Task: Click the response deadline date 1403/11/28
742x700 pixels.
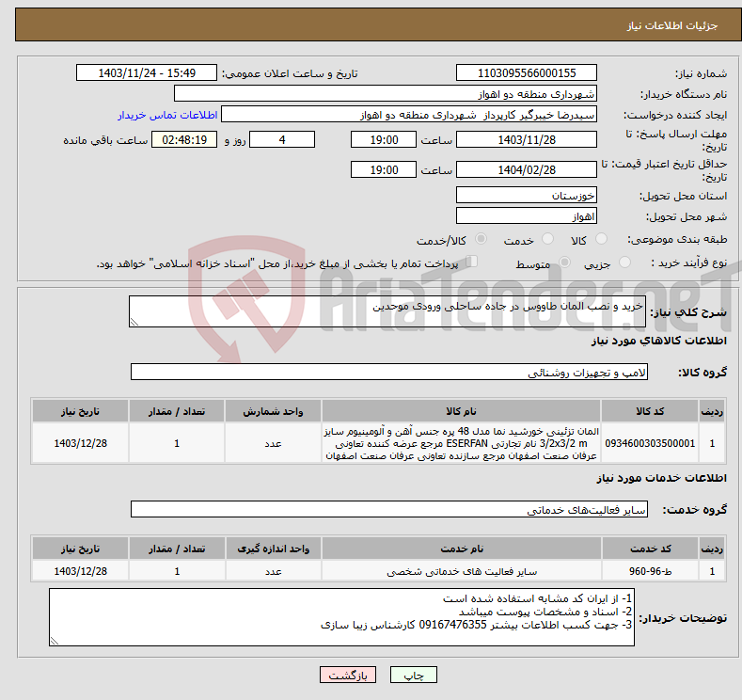Action: [527, 139]
